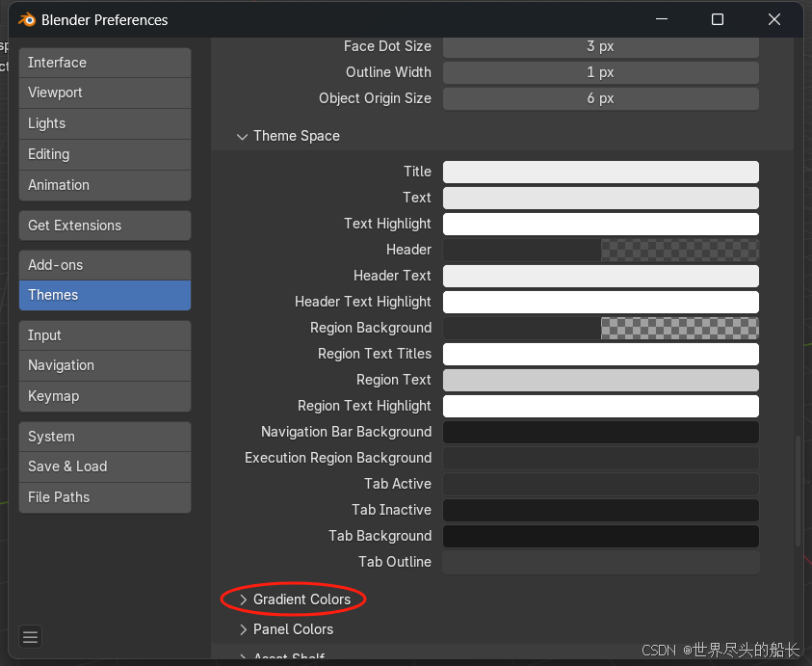Open the Animation preferences section
The width and height of the screenshot is (812, 666).
coord(105,185)
